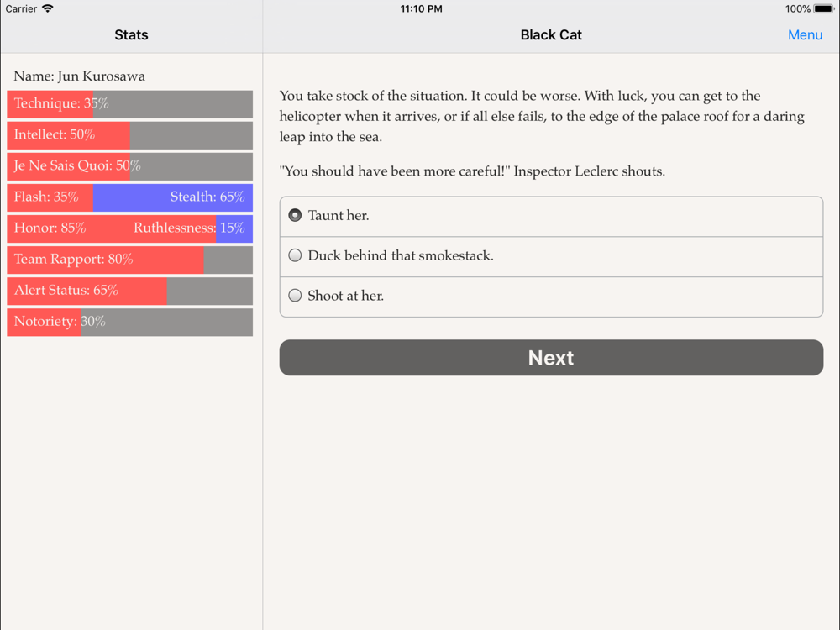Choose "Duck behind that smokestack." option
The width and height of the screenshot is (840, 630).
[x=295, y=255]
